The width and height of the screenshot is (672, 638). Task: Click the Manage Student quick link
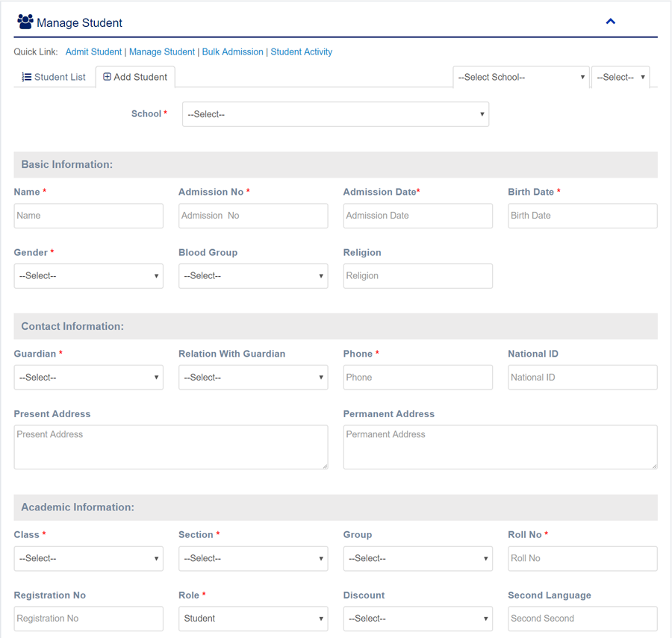pos(162,52)
